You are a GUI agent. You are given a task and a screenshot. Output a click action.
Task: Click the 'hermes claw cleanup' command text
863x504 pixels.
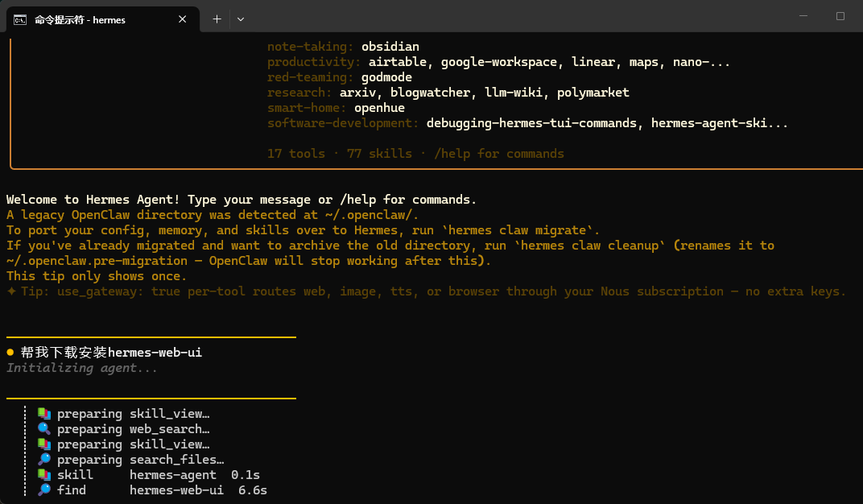pyautogui.click(x=589, y=246)
